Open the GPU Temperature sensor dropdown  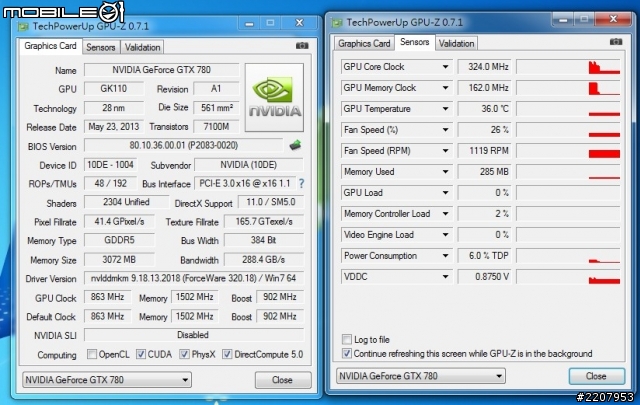pyautogui.click(x=445, y=109)
